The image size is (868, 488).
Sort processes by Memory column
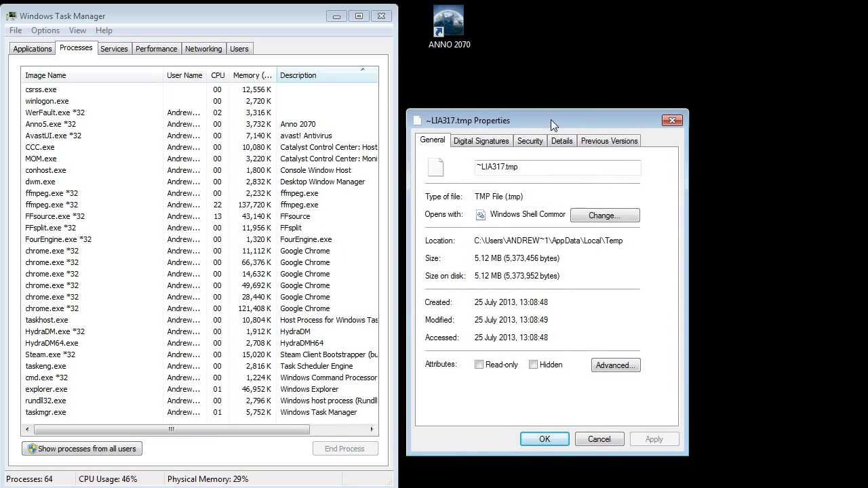pos(252,75)
